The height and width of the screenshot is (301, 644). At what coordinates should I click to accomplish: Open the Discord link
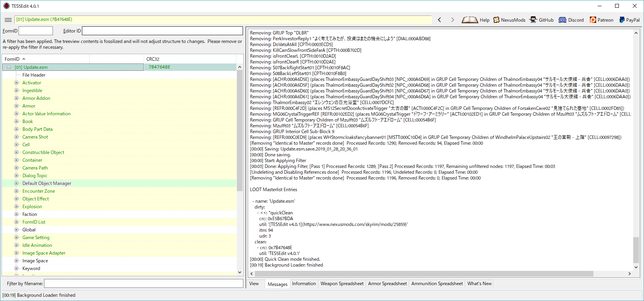[x=571, y=20]
